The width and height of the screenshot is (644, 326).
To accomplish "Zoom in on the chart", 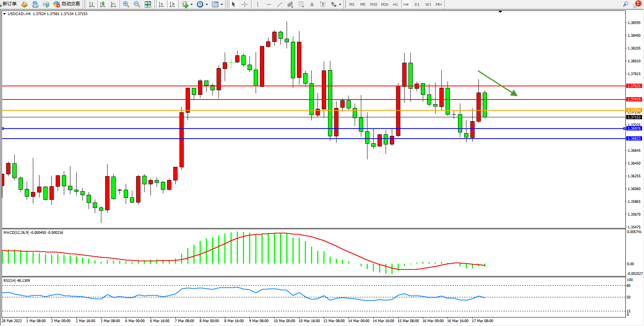I will coord(126,5).
